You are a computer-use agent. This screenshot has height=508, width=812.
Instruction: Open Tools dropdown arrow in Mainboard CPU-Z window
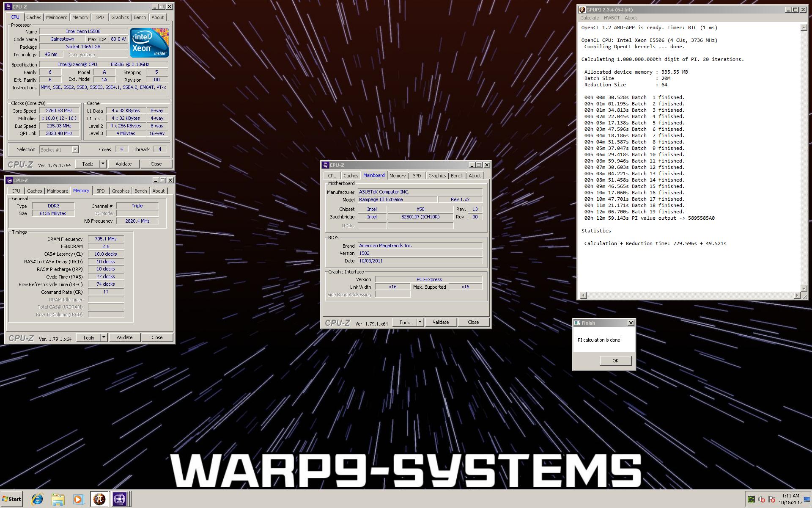click(x=420, y=322)
